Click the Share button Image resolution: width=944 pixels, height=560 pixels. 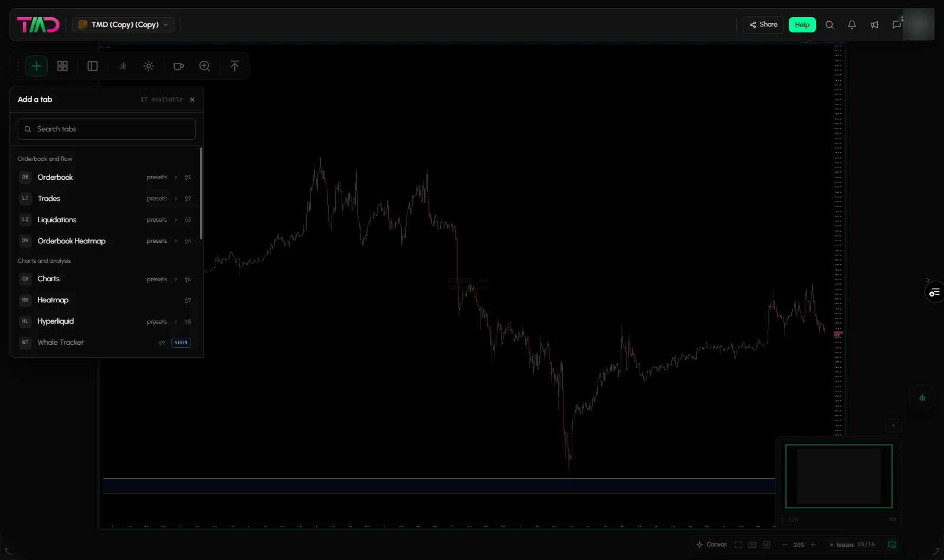[x=763, y=25]
